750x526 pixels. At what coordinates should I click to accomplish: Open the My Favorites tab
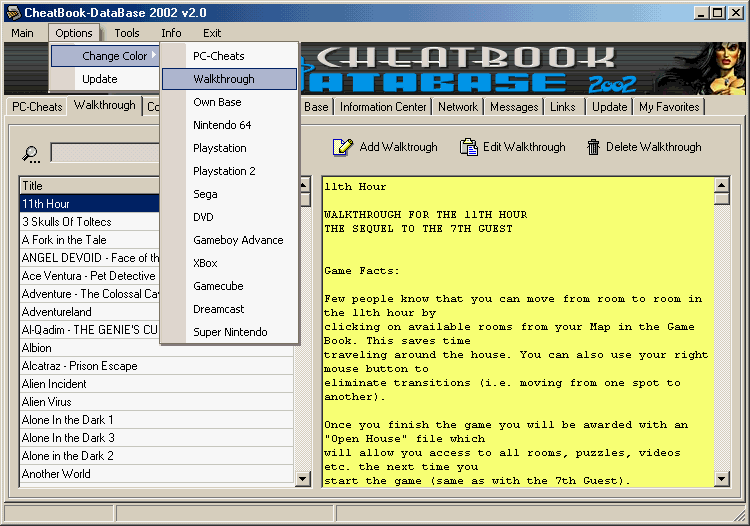pyautogui.click(x=669, y=107)
